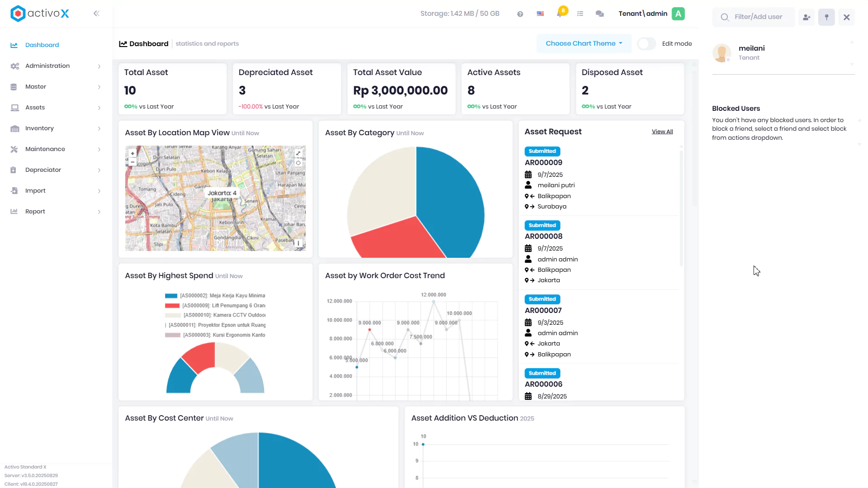Click the search icon in Filter/Add user
This screenshot has height=488, width=868.
(x=725, y=17)
